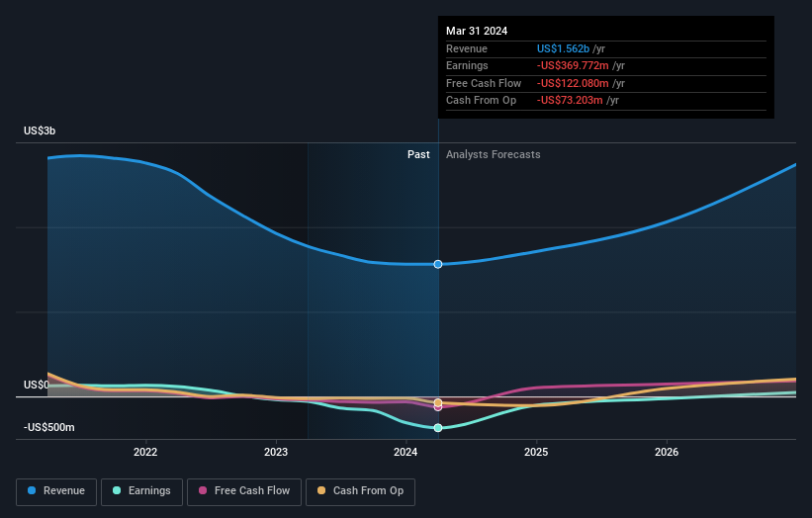Click the orange Cash From Op legend dot
812x518 pixels.
[321, 490]
